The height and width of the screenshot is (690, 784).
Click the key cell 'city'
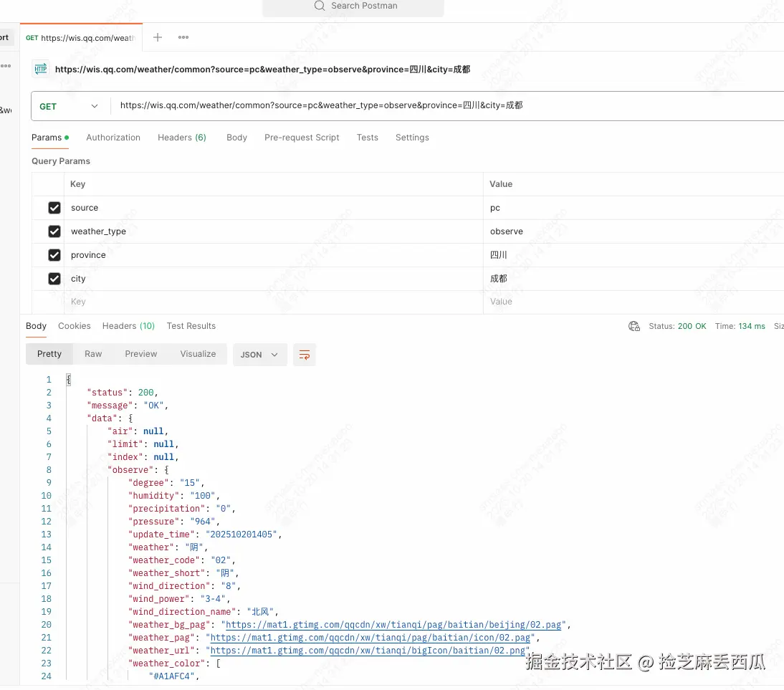[274, 279]
